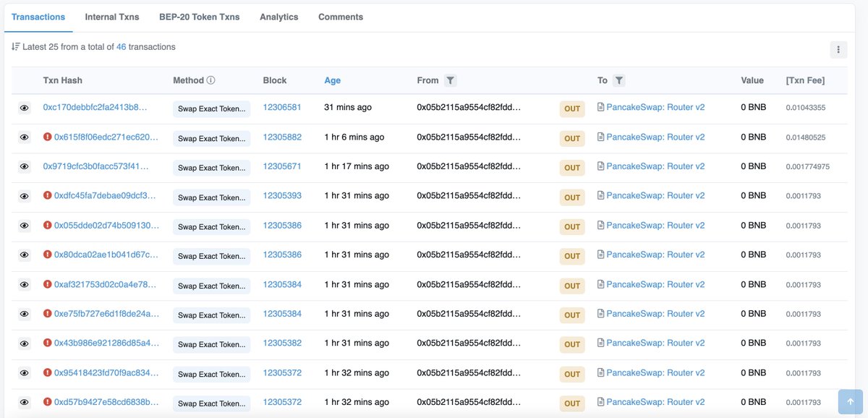Toggle the eye preview on transaction 0xc170debbfc2fa2413b8
Image resolution: width=868 pixels, height=418 pixels.
click(22, 106)
